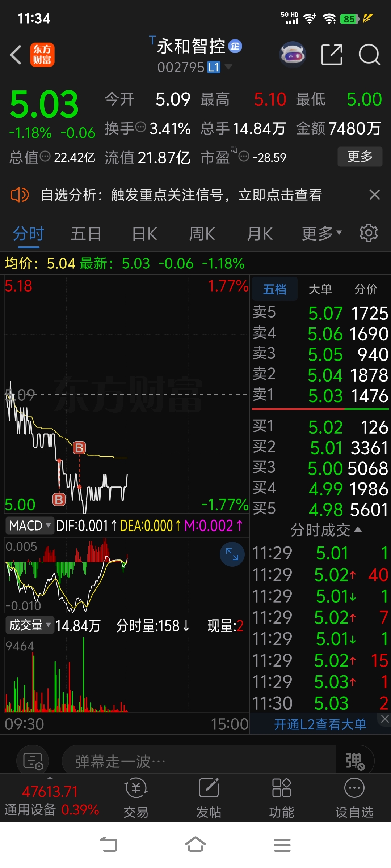Open 发帖 post icon
The width and height of the screenshot is (391, 868).
(209, 798)
